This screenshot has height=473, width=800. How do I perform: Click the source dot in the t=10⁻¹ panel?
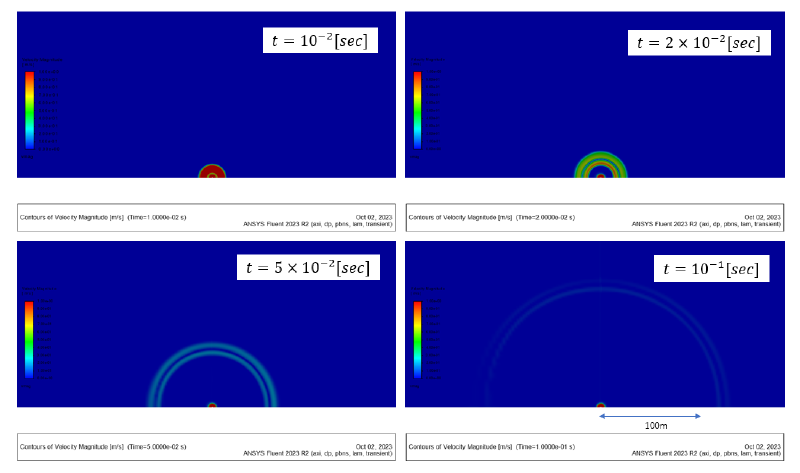pyautogui.click(x=601, y=406)
